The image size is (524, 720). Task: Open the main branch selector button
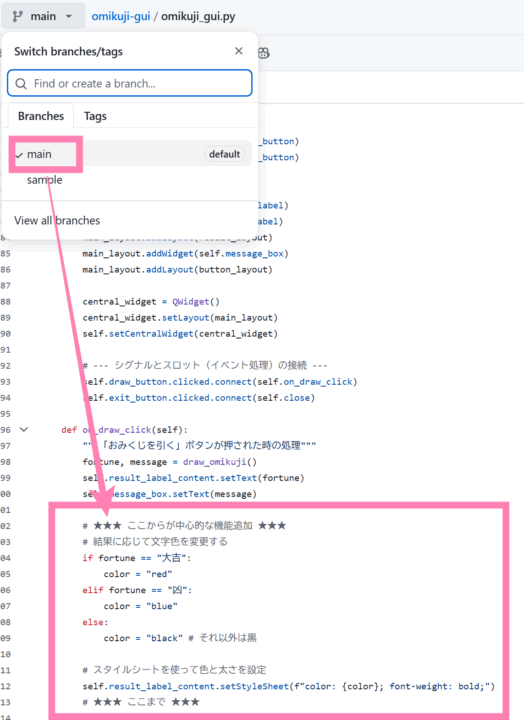[43, 16]
